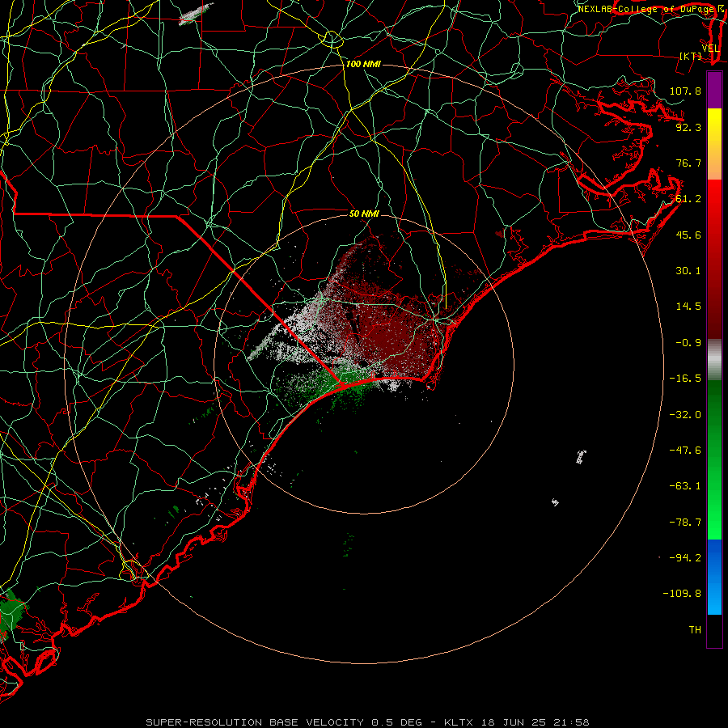Select the 76.7 velocity scale value

[x=688, y=163]
